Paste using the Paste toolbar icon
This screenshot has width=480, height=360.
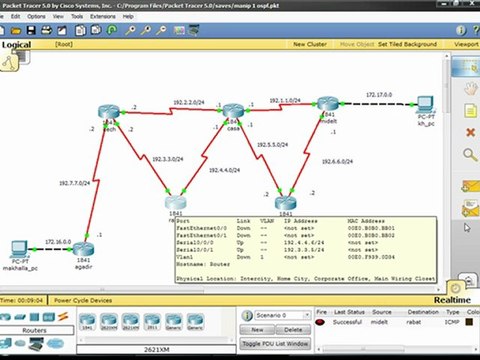[96, 30]
